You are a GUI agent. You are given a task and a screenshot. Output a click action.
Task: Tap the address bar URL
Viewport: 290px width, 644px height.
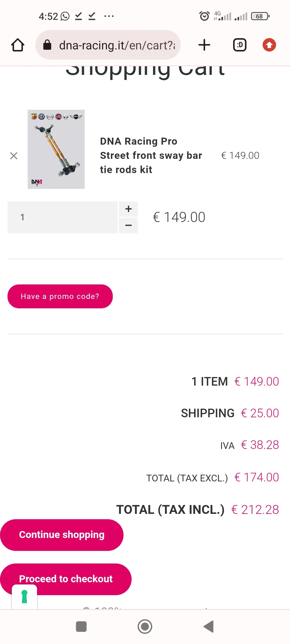(x=117, y=45)
